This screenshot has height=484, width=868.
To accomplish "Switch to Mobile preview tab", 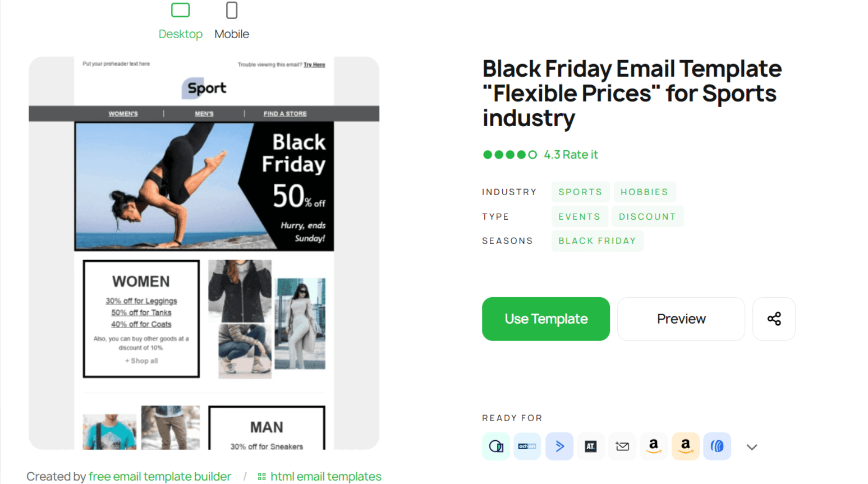I will [x=232, y=21].
